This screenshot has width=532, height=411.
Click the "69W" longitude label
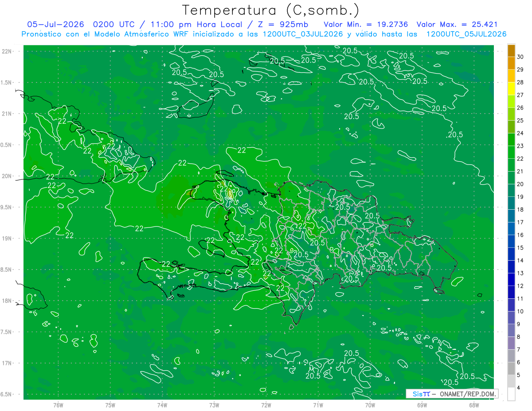click(x=422, y=405)
